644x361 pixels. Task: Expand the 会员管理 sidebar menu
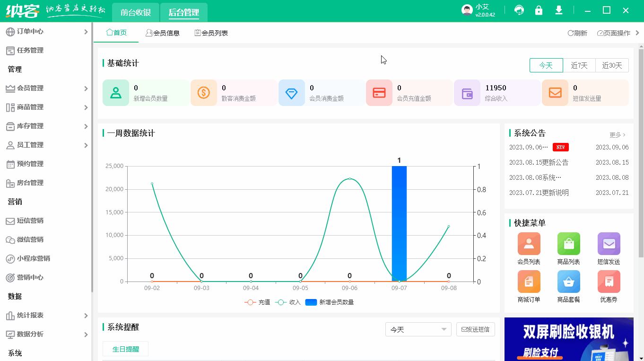coord(46,88)
